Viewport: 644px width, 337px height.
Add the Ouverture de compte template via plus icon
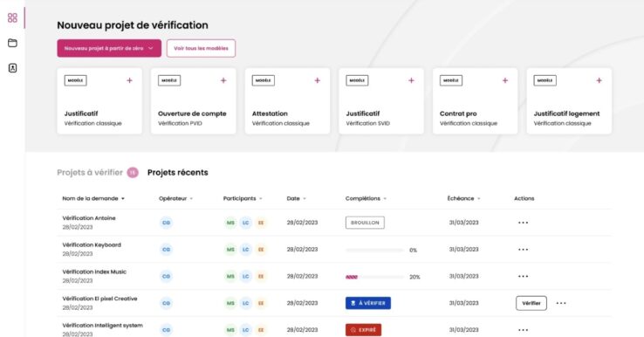[223, 80]
